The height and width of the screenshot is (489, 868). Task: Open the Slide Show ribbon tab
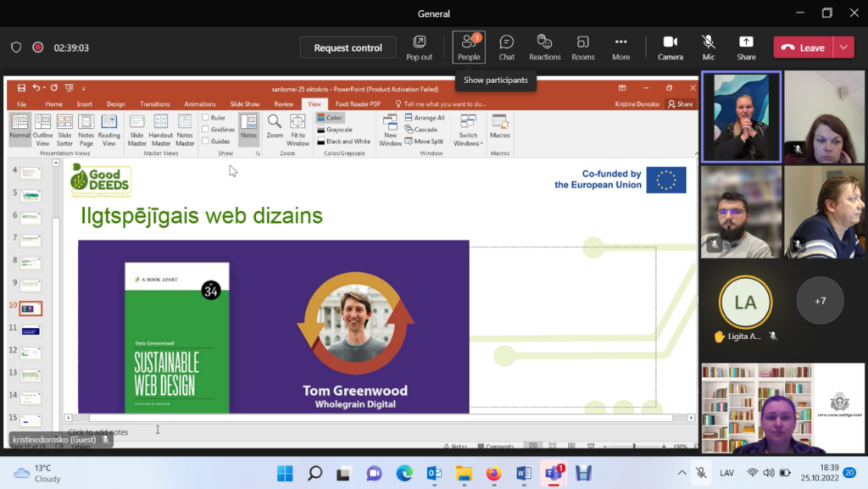(x=245, y=104)
